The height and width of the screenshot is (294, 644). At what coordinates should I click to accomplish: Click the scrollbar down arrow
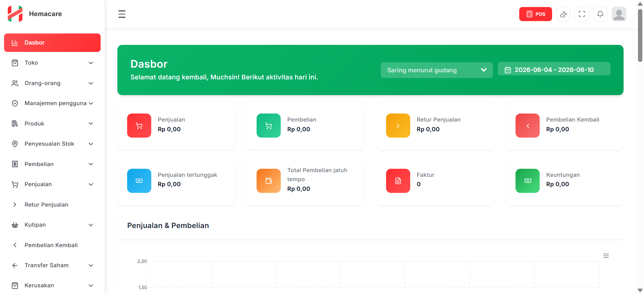click(x=640, y=290)
